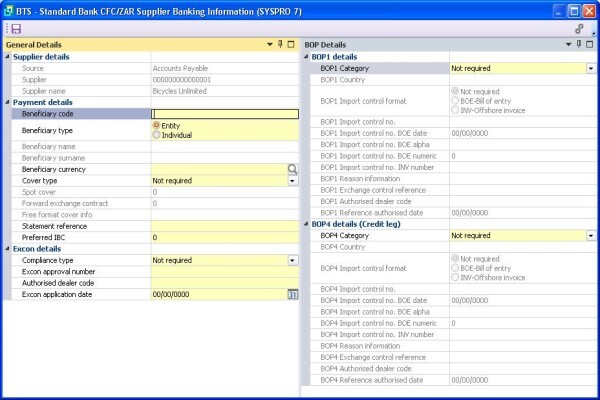
Task: Open the BOP4 Category dropdown
Action: (591, 236)
